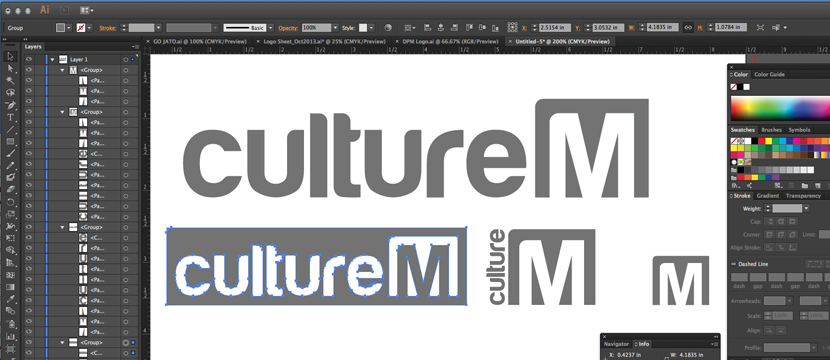Viewport: 830px width, 360px height.
Task: Select the Direct Selection tool
Action: click(11, 68)
